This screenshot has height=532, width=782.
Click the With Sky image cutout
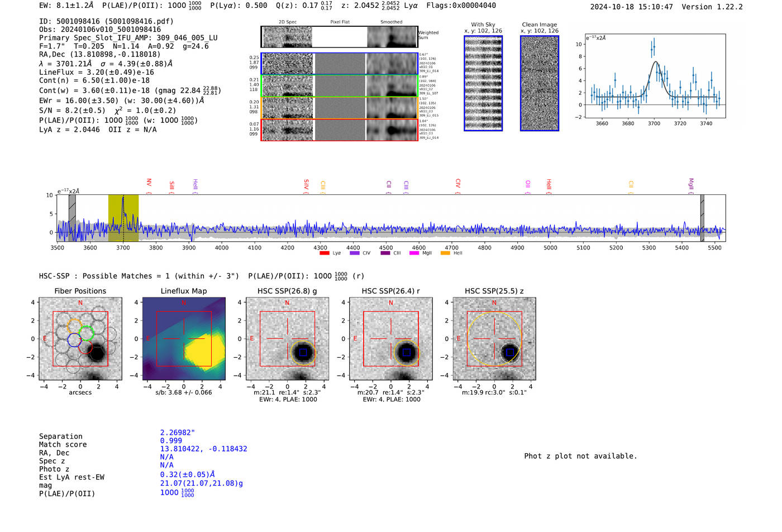pos(483,83)
